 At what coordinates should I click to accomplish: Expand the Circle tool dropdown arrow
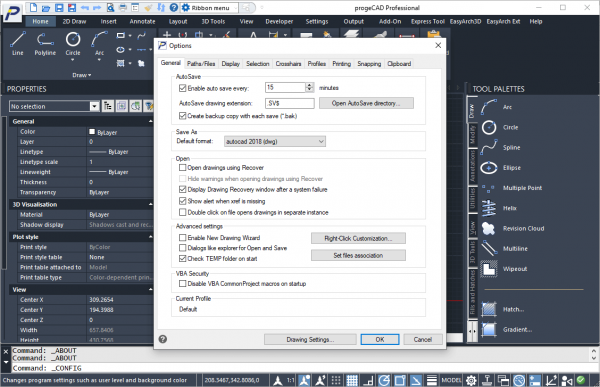[x=73, y=60]
